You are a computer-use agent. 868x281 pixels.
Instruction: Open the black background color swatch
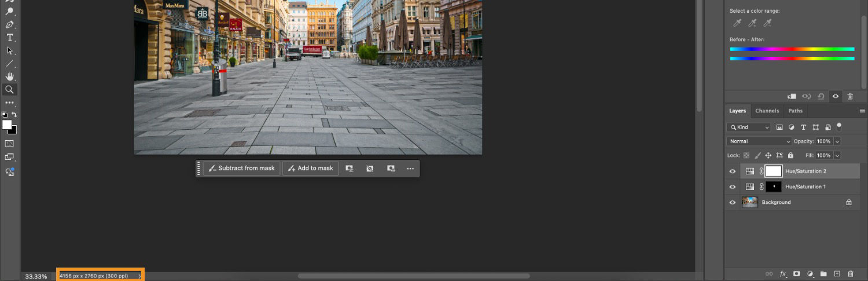(13, 130)
